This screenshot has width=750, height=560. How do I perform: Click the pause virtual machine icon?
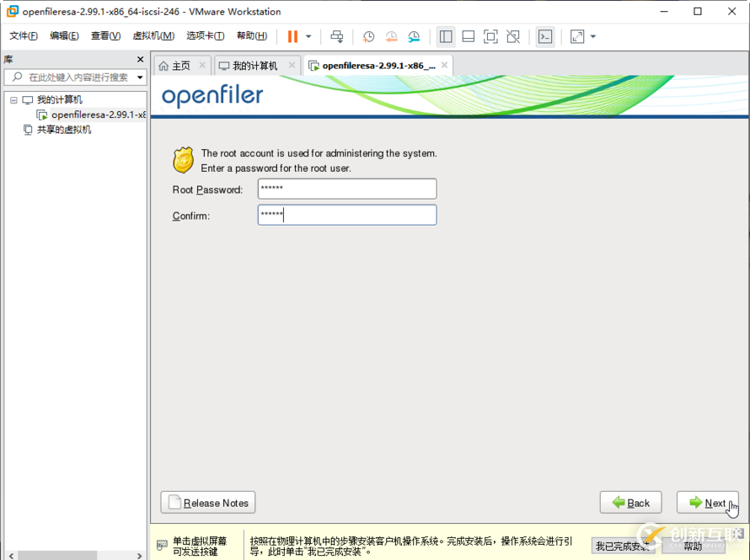pyautogui.click(x=292, y=36)
